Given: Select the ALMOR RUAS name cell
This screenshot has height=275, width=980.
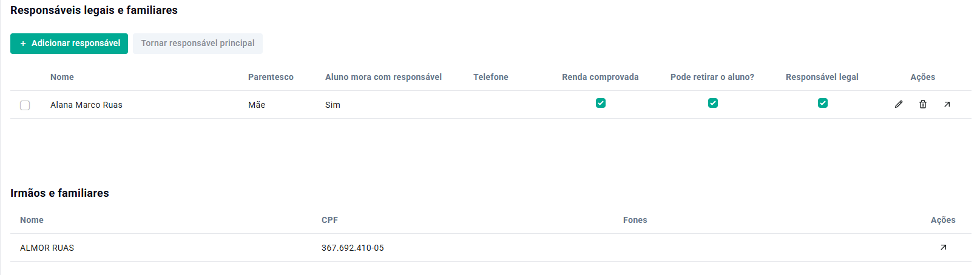Looking at the screenshot, I should tap(47, 248).
